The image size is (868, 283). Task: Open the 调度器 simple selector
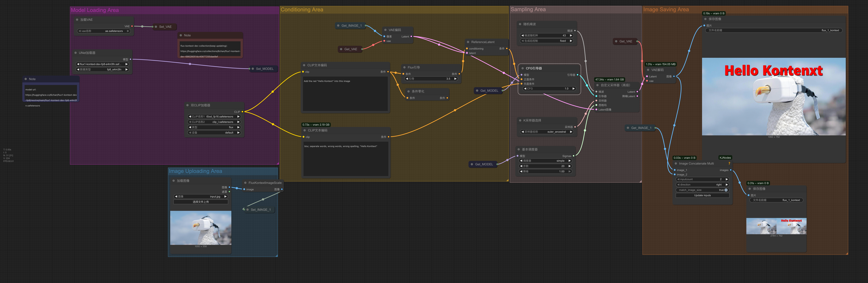[546, 161]
